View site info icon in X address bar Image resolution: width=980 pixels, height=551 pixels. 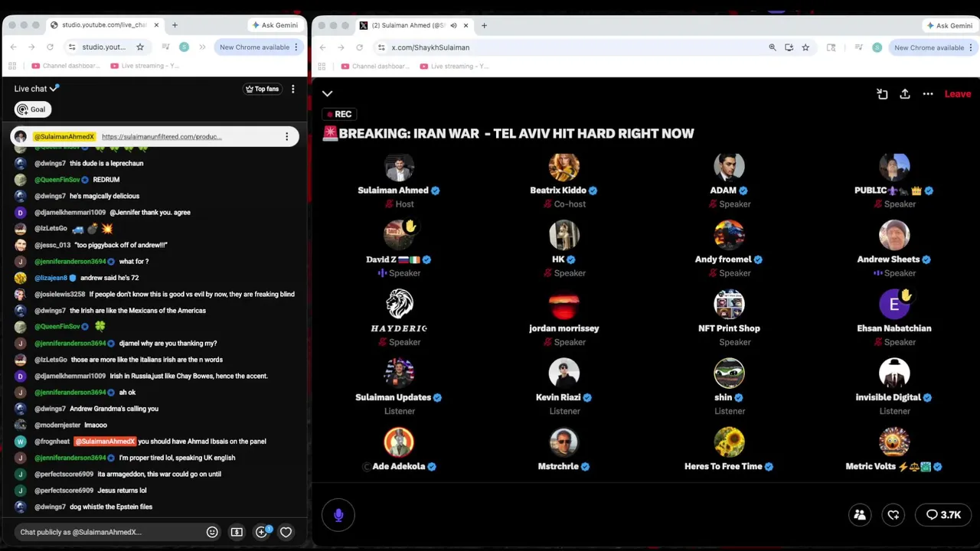point(381,47)
